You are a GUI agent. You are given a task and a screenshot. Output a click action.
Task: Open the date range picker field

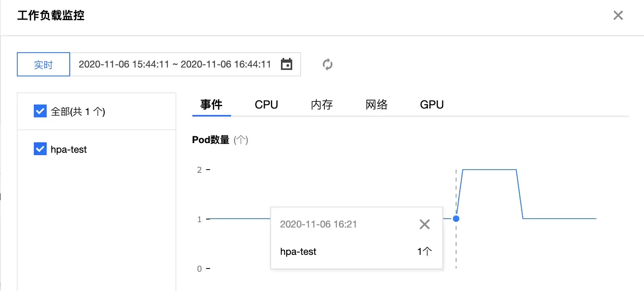coord(185,64)
